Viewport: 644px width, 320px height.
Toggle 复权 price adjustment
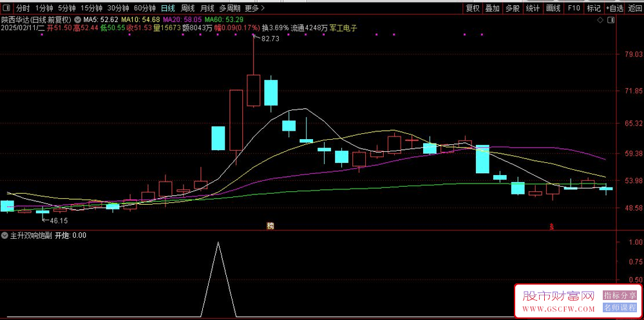(473, 8)
